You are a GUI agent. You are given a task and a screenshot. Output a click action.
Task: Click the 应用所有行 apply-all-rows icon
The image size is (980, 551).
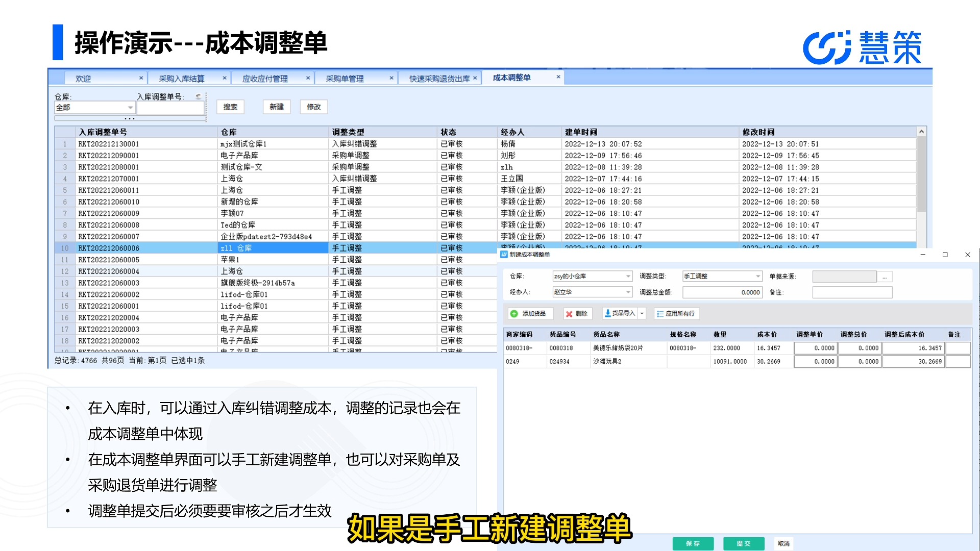coord(660,313)
